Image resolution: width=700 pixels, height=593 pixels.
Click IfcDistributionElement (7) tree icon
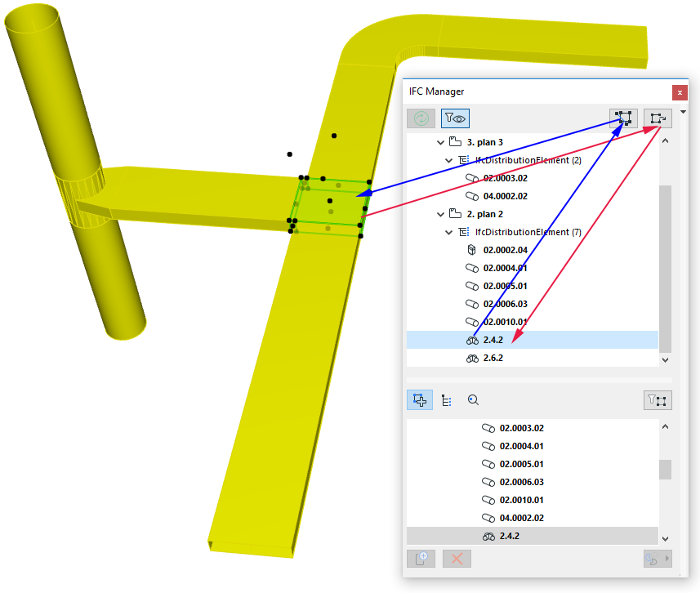464,232
